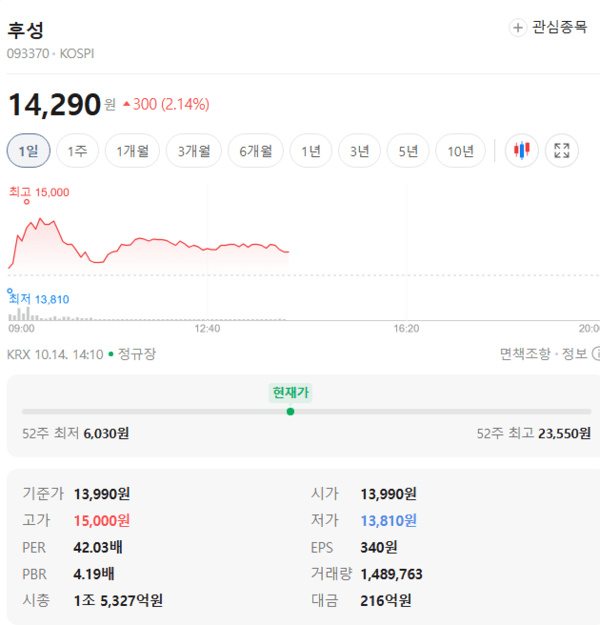Toggle candlestick chart view
Screen dimensions: 600x625
(x=521, y=151)
